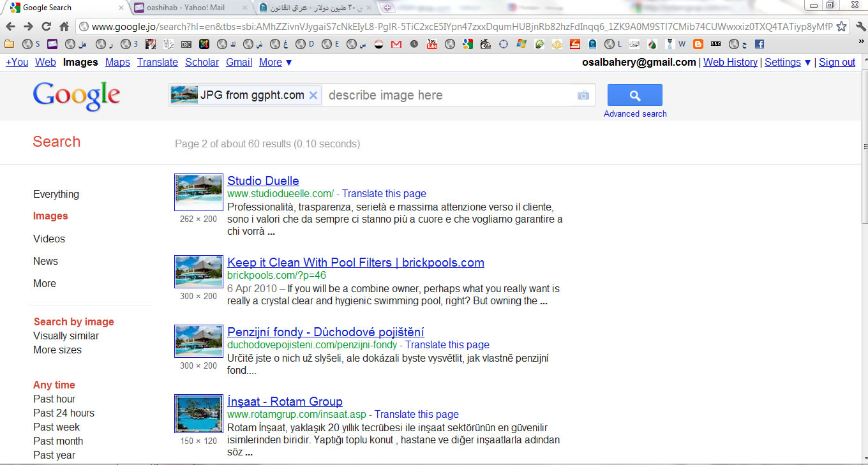The height and width of the screenshot is (465, 868).
Task: Open the Gmail bookmark icon
Action: (396, 44)
